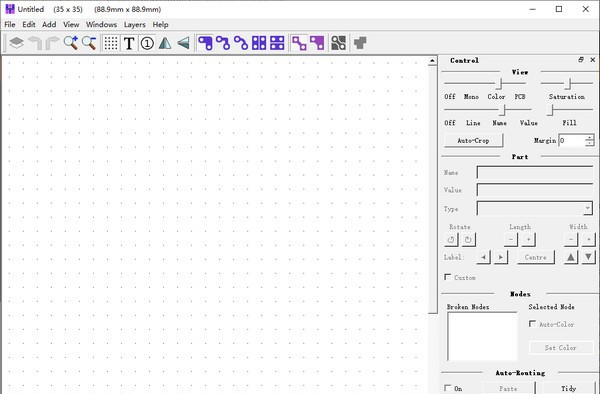Click the grey cross-shaped fill icon
The image size is (600, 394).
pyautogui.click(x=360, y=43)
